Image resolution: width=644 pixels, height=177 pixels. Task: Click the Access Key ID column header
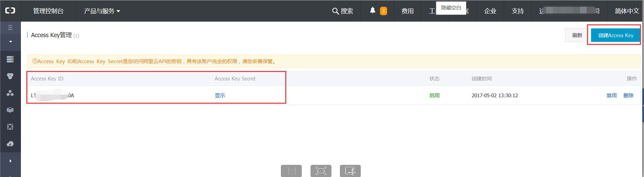47,79
